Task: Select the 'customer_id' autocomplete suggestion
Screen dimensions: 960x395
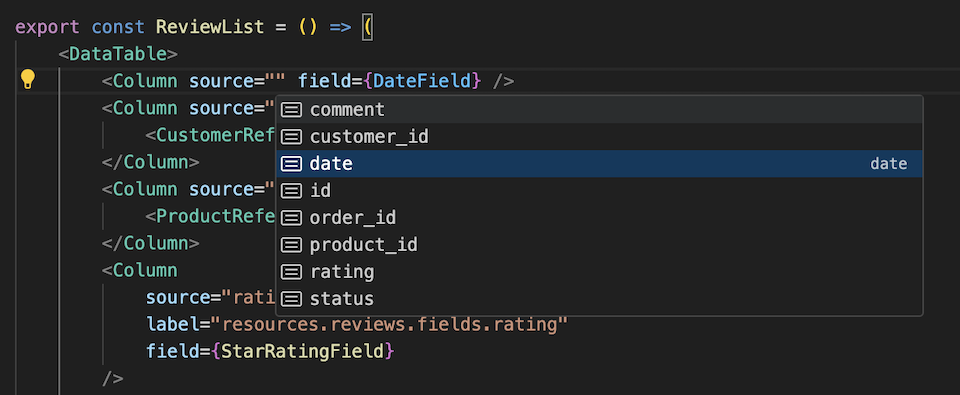Action: (599, 137)
